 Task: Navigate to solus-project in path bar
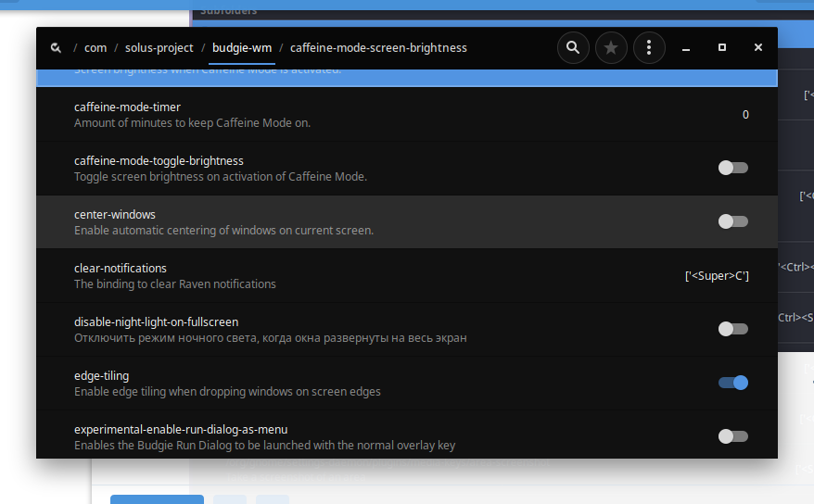point(159,48)
